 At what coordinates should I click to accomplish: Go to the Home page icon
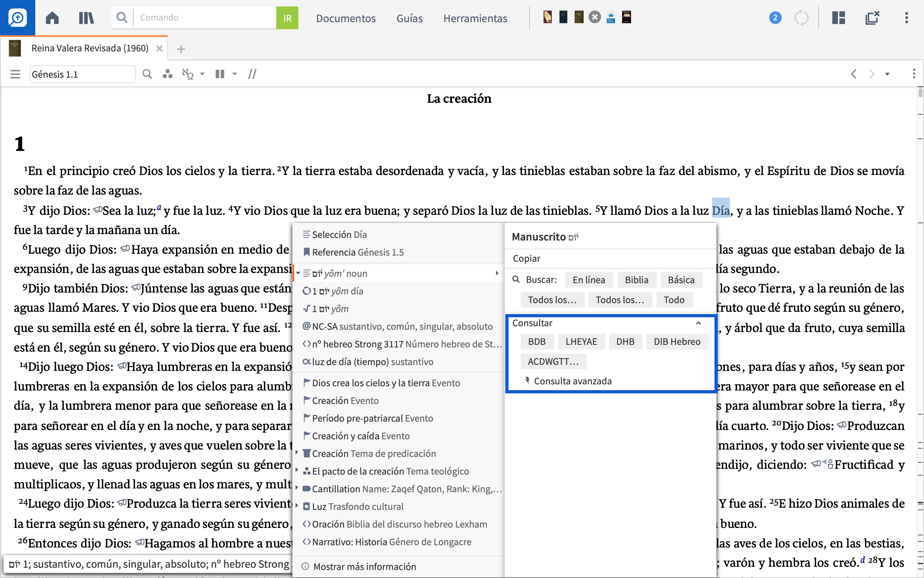[52, 18]
